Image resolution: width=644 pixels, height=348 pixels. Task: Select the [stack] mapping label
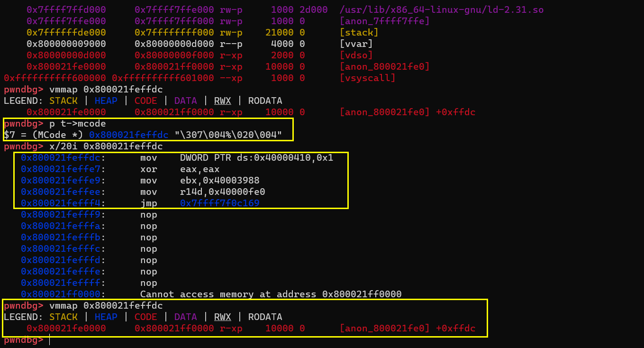click(359, 33)
